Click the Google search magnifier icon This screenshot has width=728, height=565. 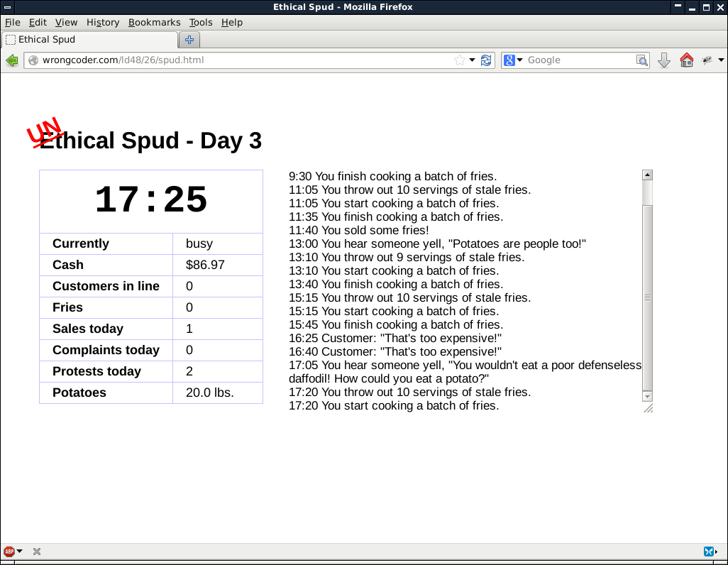click(641, 60)
